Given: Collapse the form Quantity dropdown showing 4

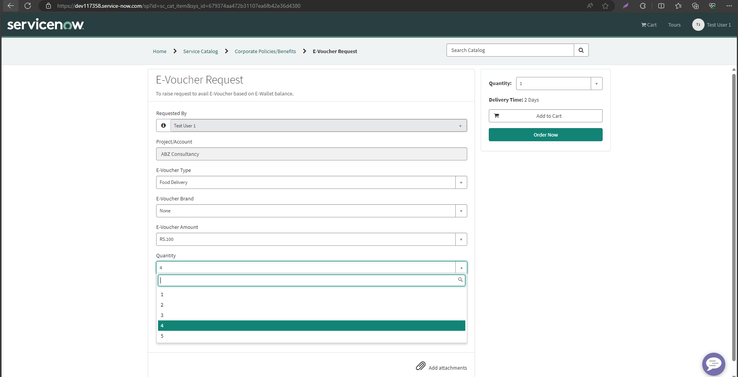Looking at the screenshot, I should [312, 267].
